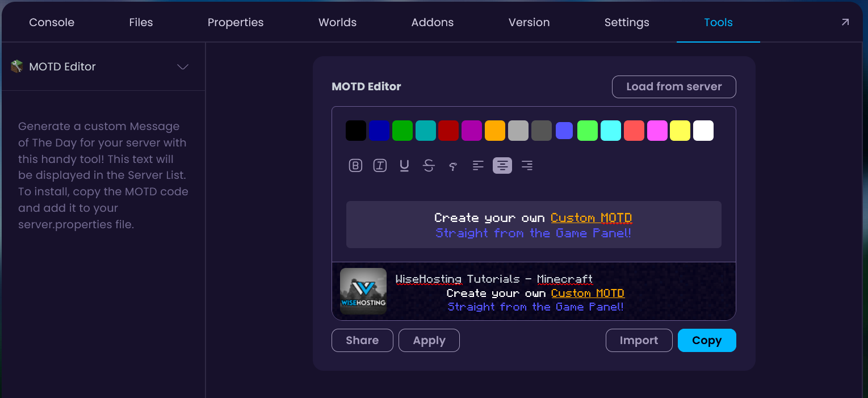Select the Tools tab
Screen dimensions: 868x398
pyautogui.click(x=718, y=23)
